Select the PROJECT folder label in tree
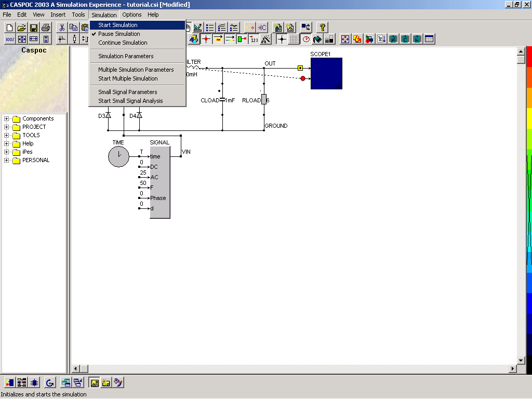532x399 pixels. click(34, 127)
